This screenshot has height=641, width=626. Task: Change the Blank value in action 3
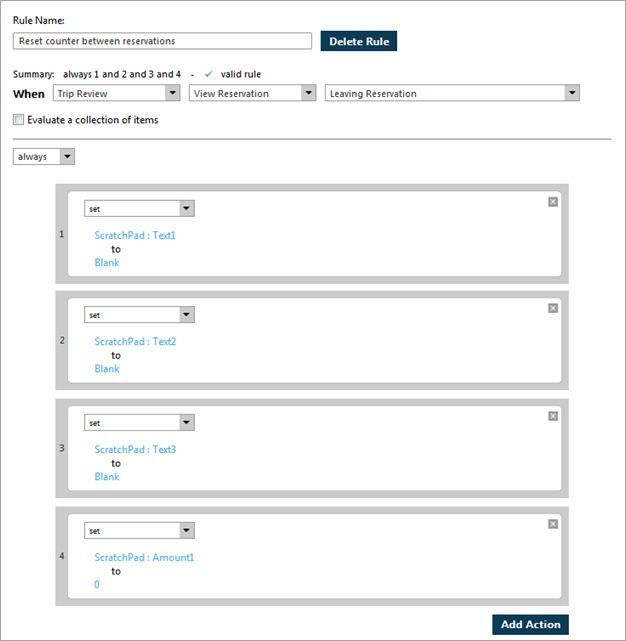(x=107, y=477)
